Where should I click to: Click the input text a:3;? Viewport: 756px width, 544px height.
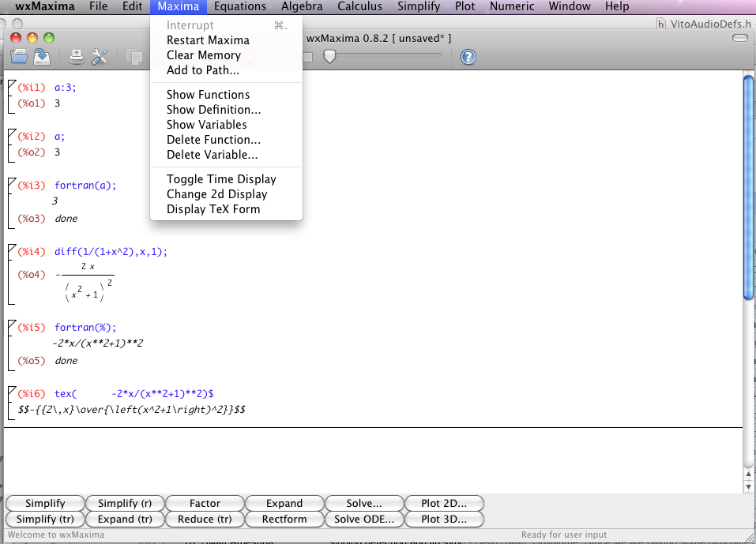point(65,87)
